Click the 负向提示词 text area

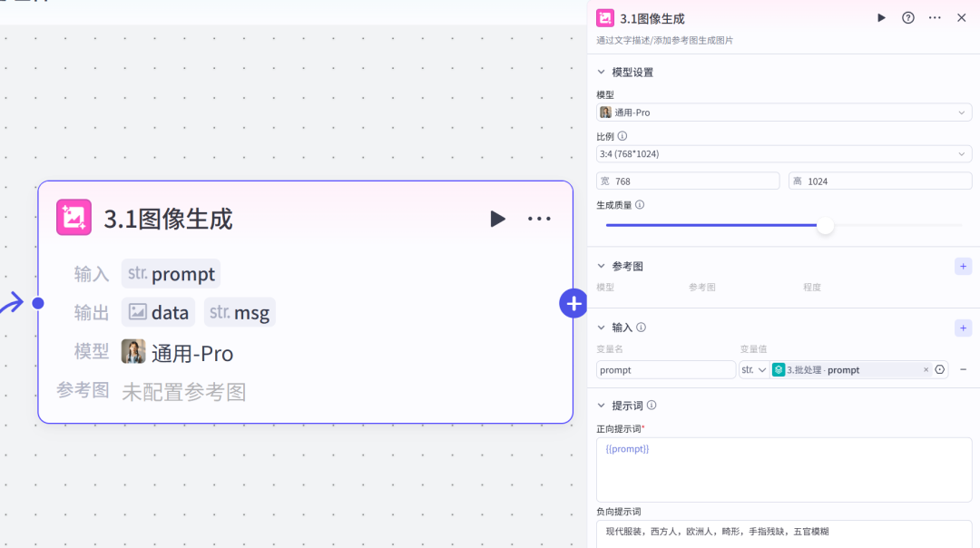click(784, 534)
